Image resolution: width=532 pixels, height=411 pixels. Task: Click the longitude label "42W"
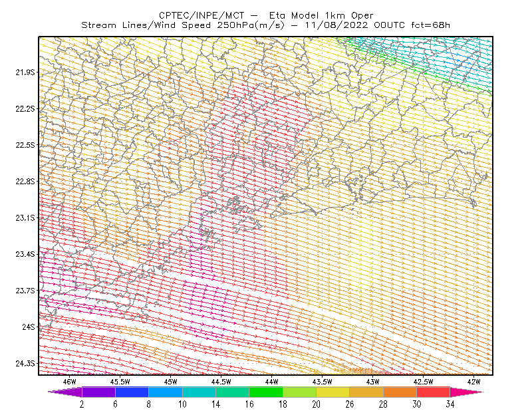473,382
